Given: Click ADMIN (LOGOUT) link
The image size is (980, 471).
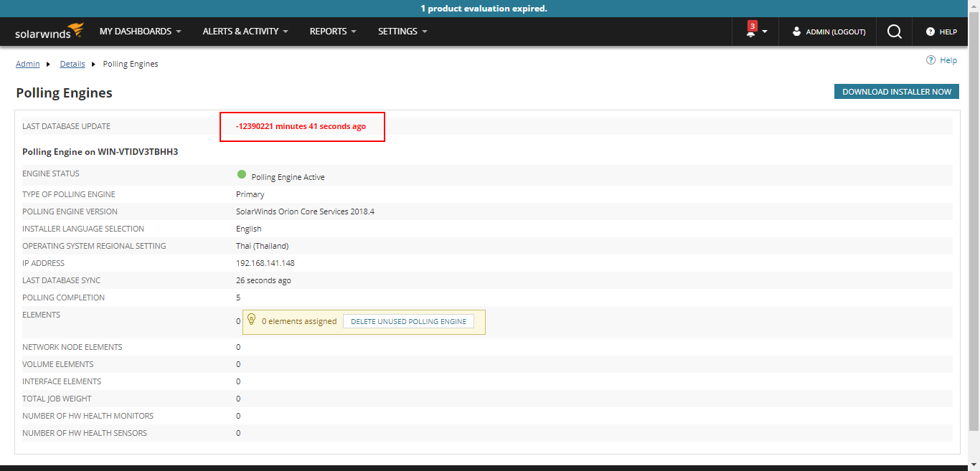Looking at the screenshot, I should [x=836, y=32].
